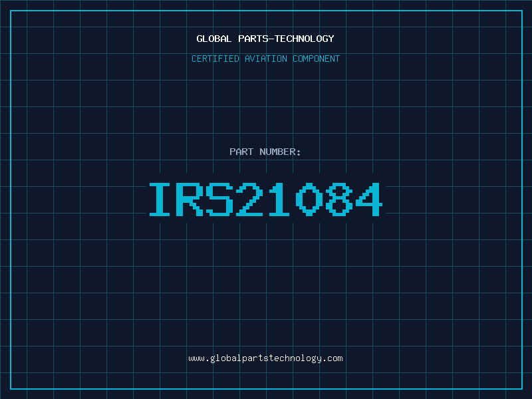Screen dimensions: 532x399
Task: Open the www.globalpartstechnology.com link
Action: click(265, 358)
